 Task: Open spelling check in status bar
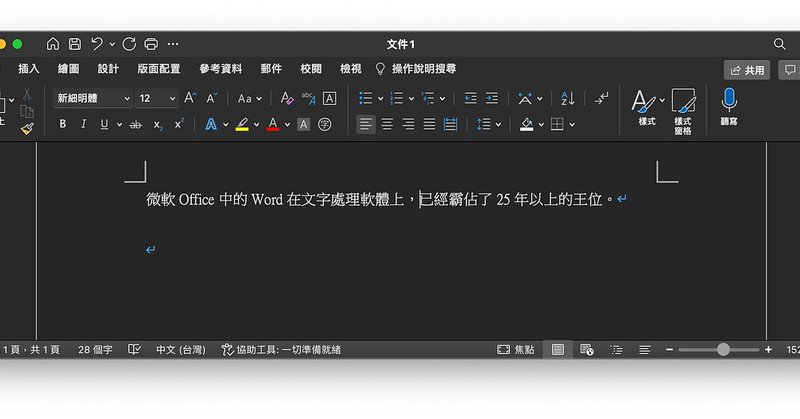[134, 350]
